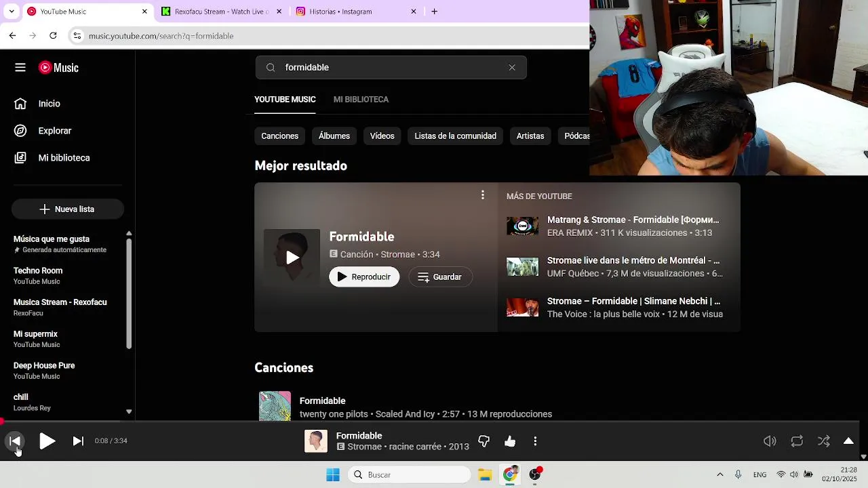This screenshot has width=868, height=488.
Task: Reload the page
Action: pyautogui.click(x=53, y=35)
